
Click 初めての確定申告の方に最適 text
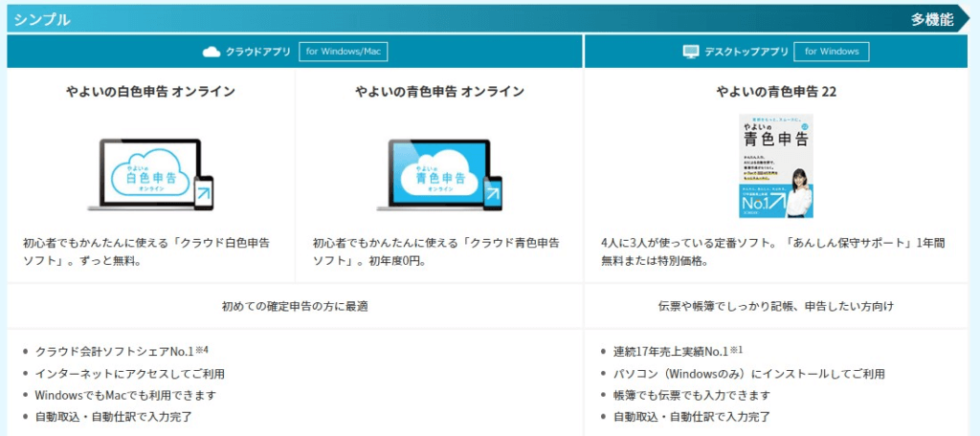[295, 306]
